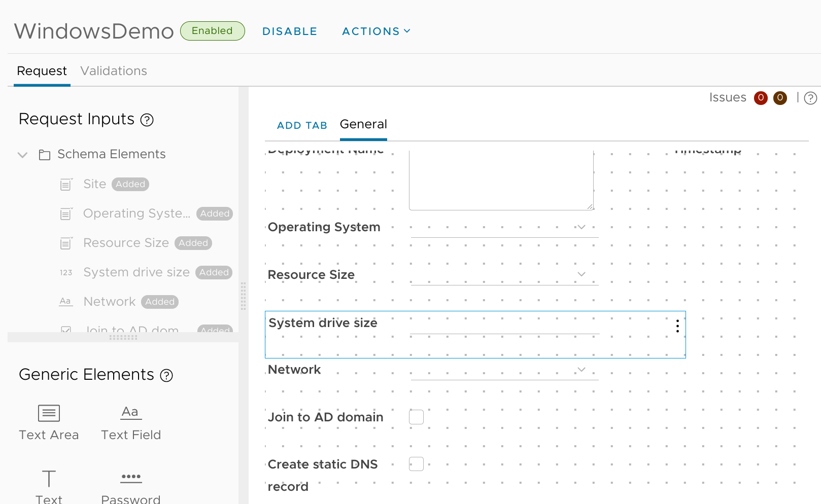The width and height of the screenshot is (821, 504).
Task: Select the Text Field generic element icon
Action: point(131,413)
